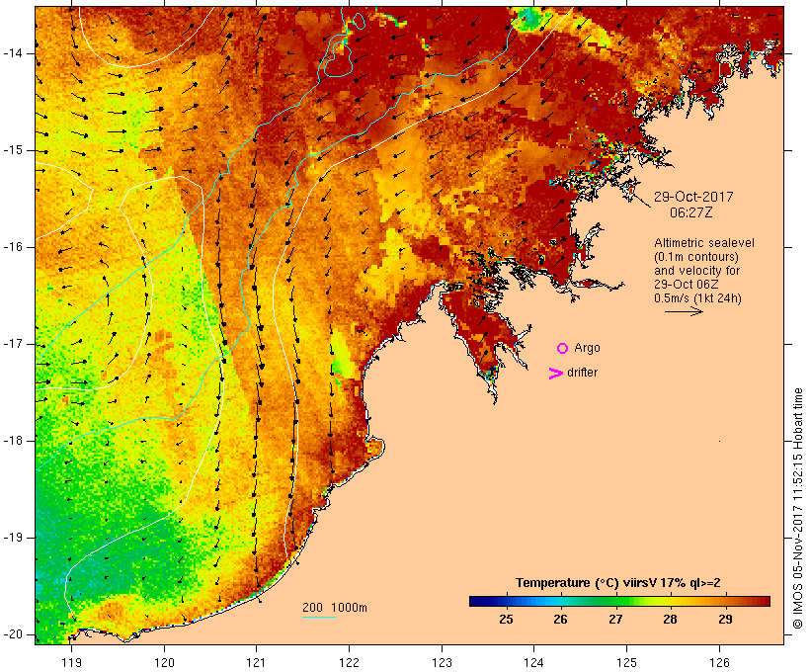Viewport: 810px width, 672px height.
Task: Click the 25 label on the temperature scale
Action: pos(506,620)
